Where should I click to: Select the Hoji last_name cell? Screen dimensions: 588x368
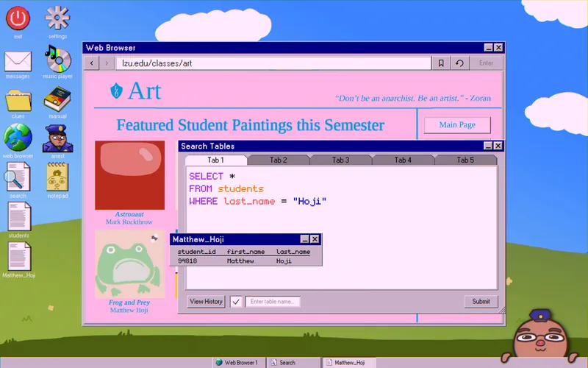click(x=284, y=261)
